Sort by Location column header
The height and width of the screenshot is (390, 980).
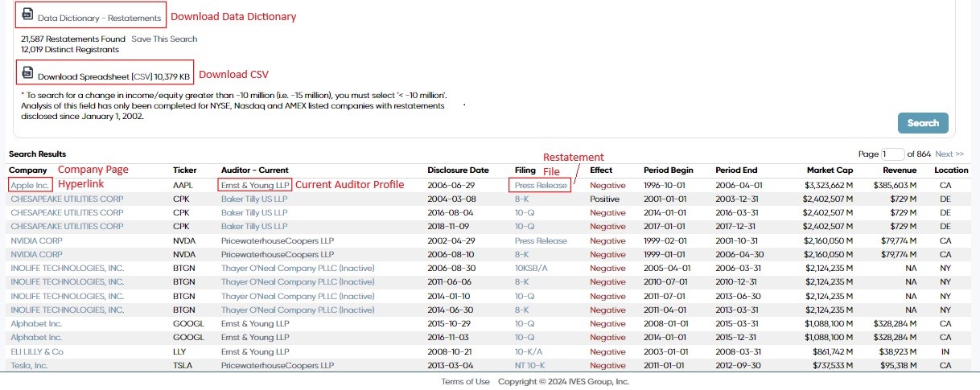coord(951,170)
